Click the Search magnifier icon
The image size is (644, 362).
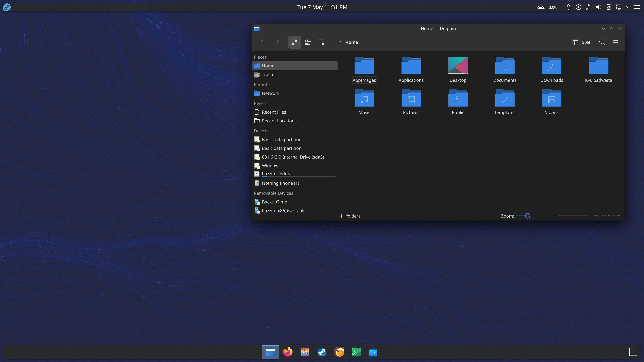point(602,42)
